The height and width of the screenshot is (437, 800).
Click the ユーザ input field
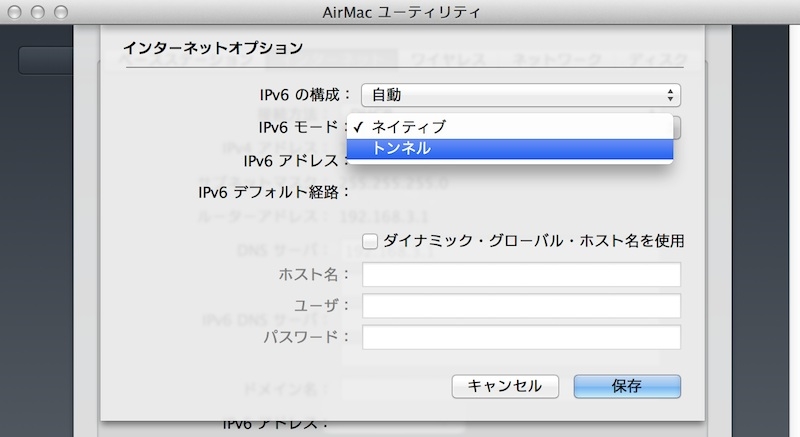(x=521, y=305)
